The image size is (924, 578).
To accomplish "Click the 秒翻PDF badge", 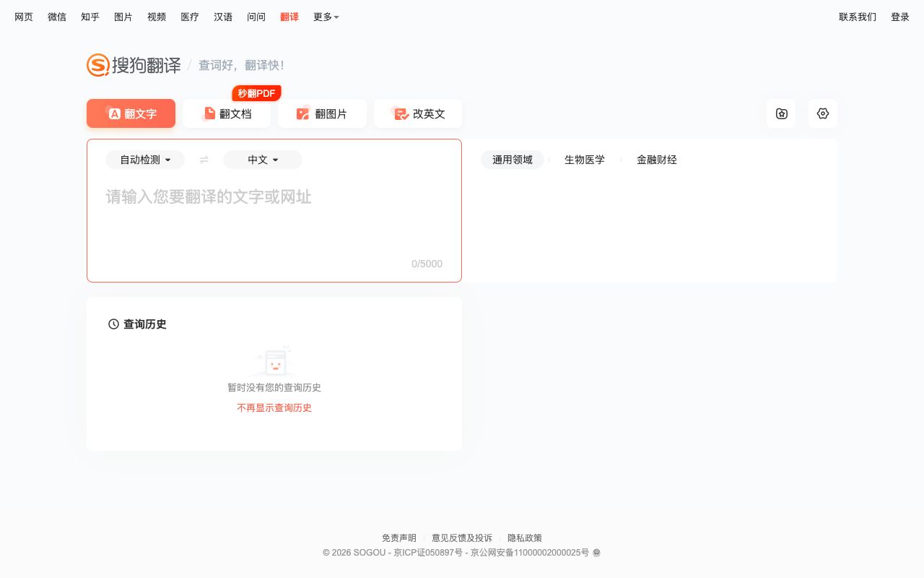I will point(256,93).
